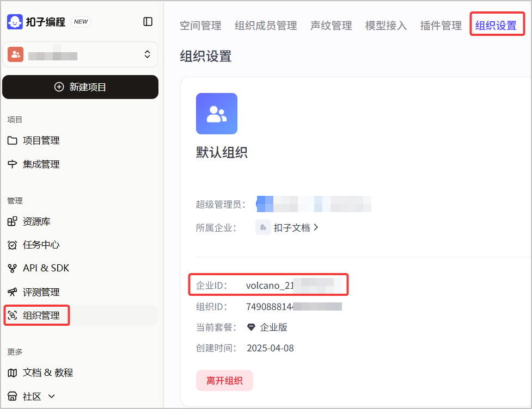Open 扣子文档 enterprise link arrow
Screen dimensions: 532x409
(x=316, y=227)
